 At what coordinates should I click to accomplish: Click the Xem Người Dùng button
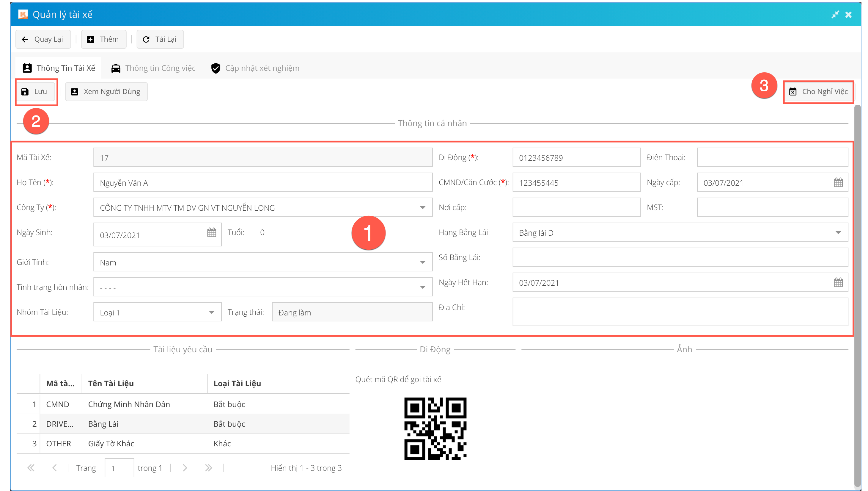click(106, 92)
